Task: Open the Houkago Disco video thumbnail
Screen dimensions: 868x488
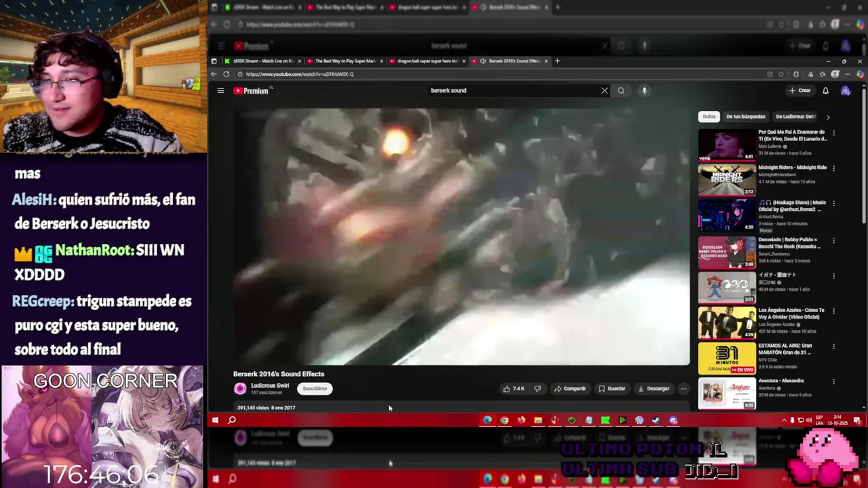Action: click(x=727, y=215)
